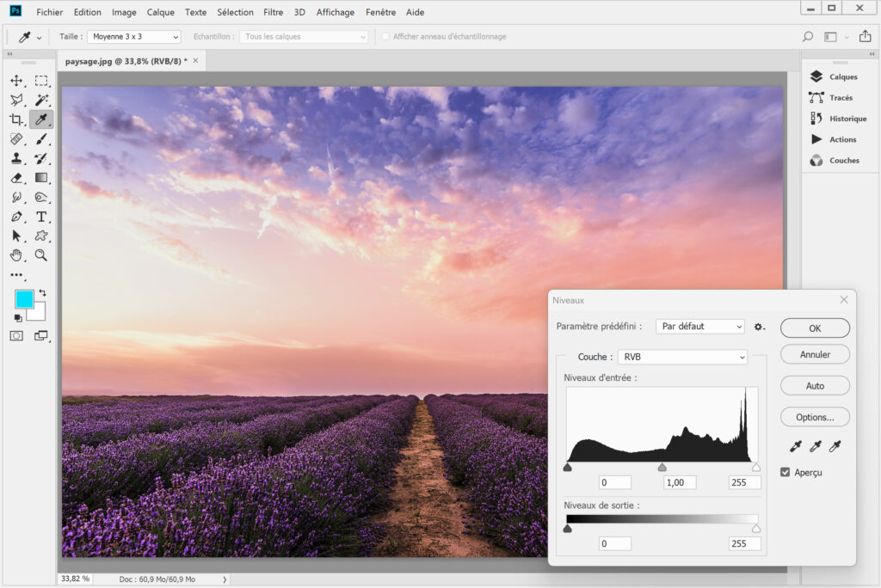Select the Healing Brush tool

click(16, 138)
